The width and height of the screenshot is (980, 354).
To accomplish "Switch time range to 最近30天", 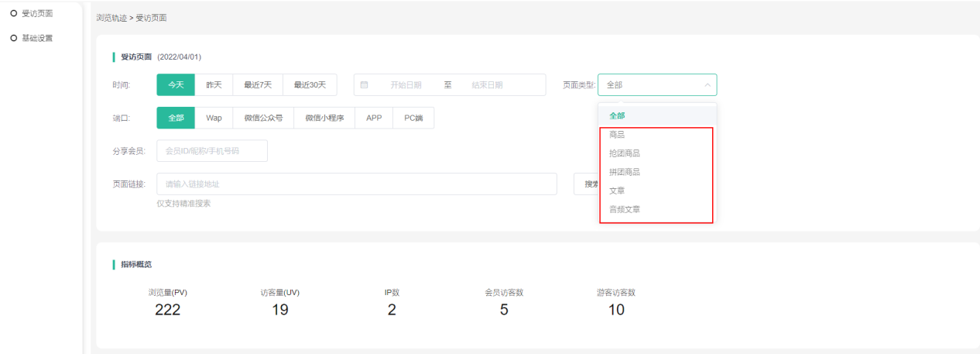I will point(310,85).
